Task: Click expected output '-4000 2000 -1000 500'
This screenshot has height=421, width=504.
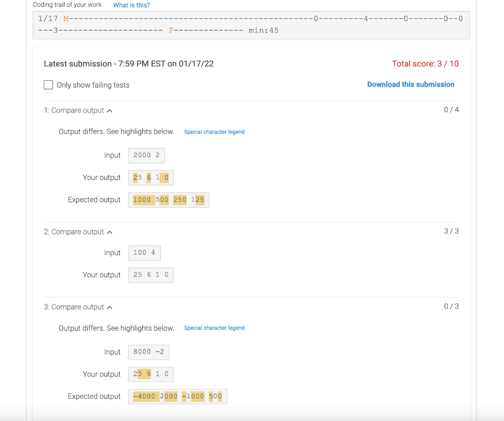Action: 177,396
